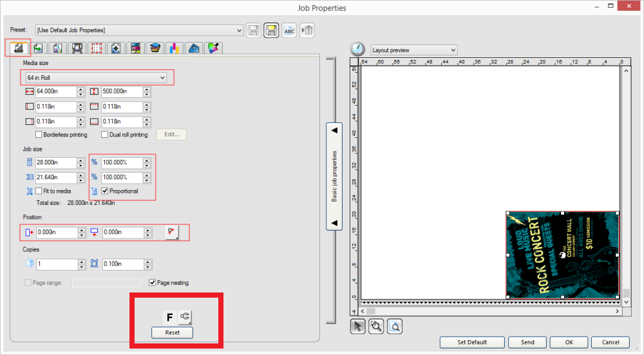
Task: Open the Preview and Size tab
Action: pyautogui.click(x=18, y=48)
